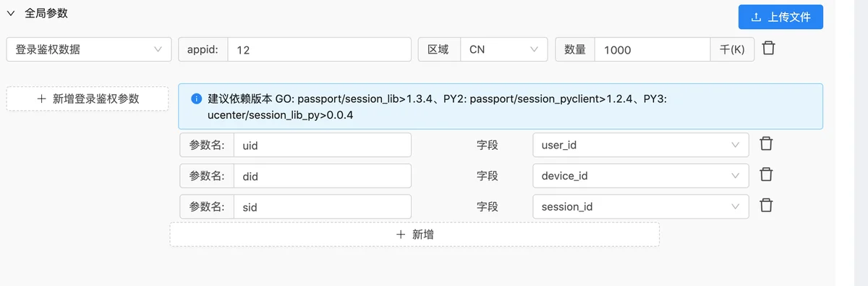Open the session_id field dropdown
This screenshot has width=868, height=286.
[641, 206]
